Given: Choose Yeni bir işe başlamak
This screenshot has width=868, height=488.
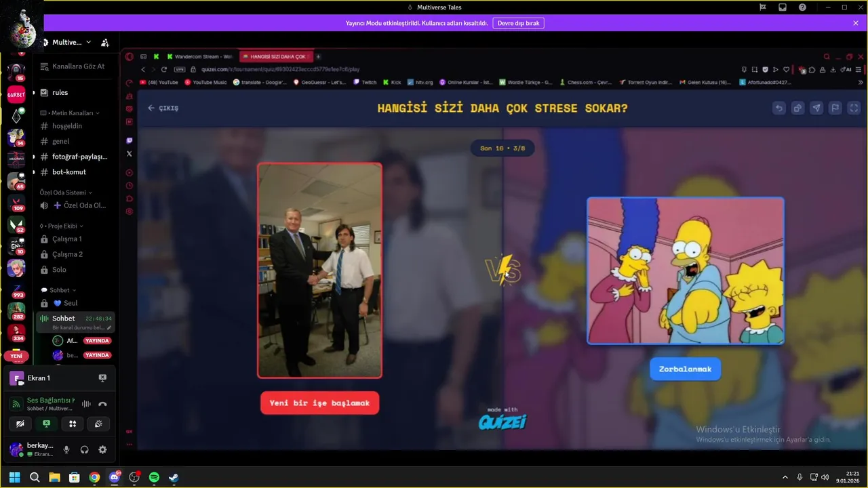Looking at the screenshot, I should (x=319, y=403).
